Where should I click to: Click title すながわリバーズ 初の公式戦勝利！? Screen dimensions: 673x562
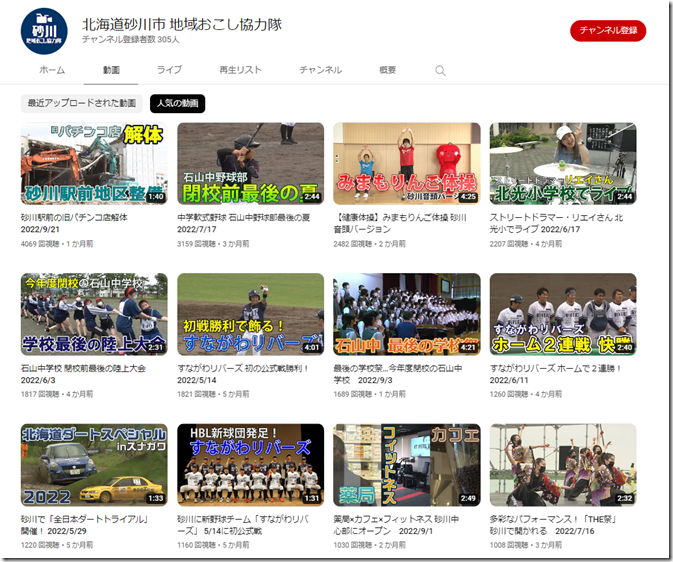click(x=243, y=374)
